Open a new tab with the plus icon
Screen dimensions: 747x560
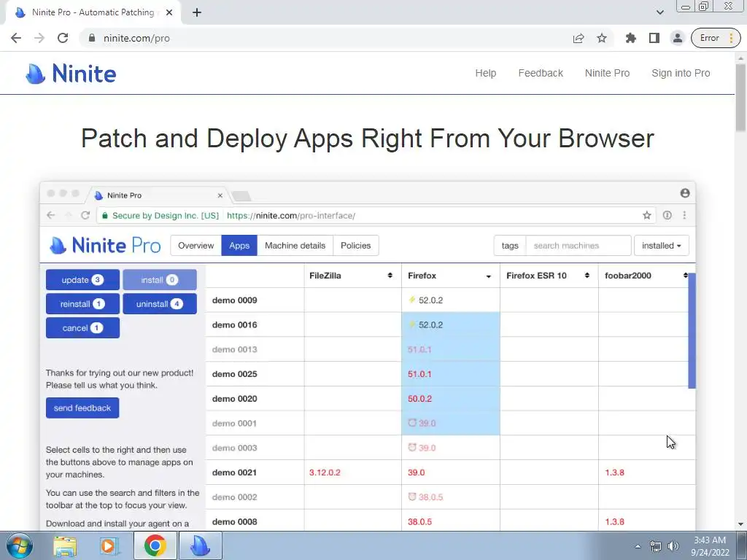[197, 12]
